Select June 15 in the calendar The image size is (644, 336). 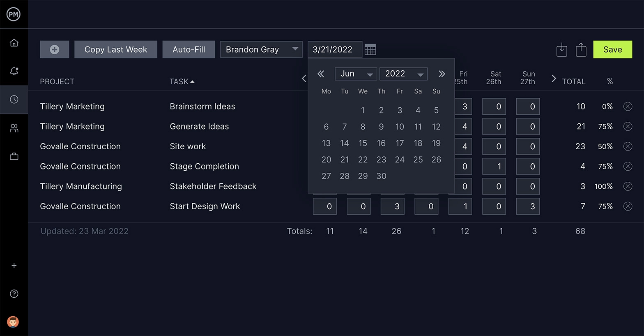pyautogui.click(x=363, y=143)
